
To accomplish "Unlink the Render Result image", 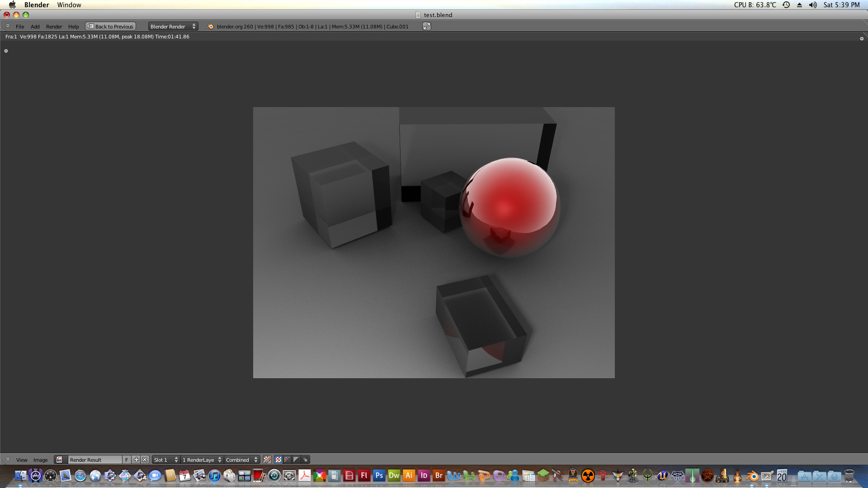I will 145,460.
